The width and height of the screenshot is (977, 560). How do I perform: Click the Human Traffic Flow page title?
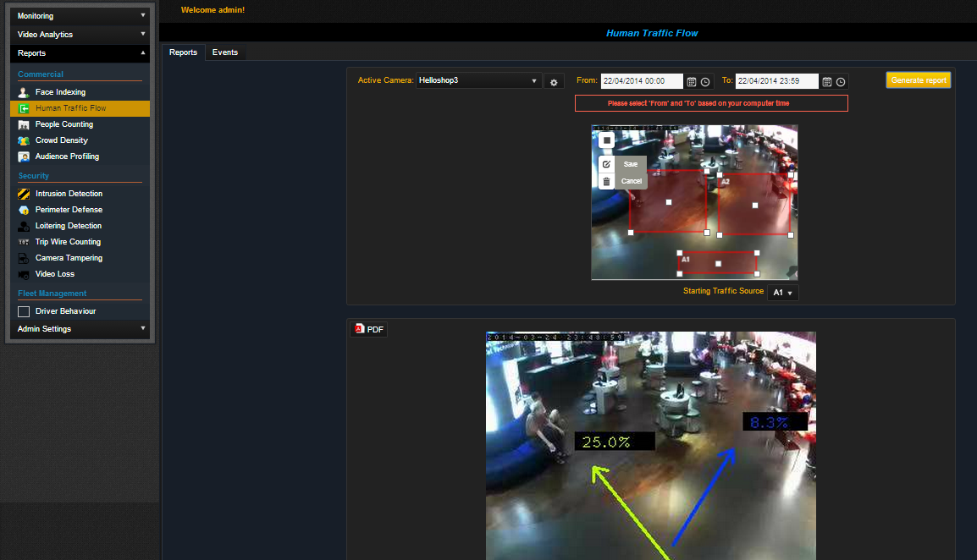coord(652,33)
